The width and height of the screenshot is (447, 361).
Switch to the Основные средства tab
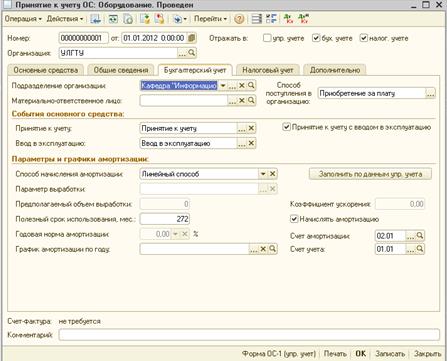[46, 70]
